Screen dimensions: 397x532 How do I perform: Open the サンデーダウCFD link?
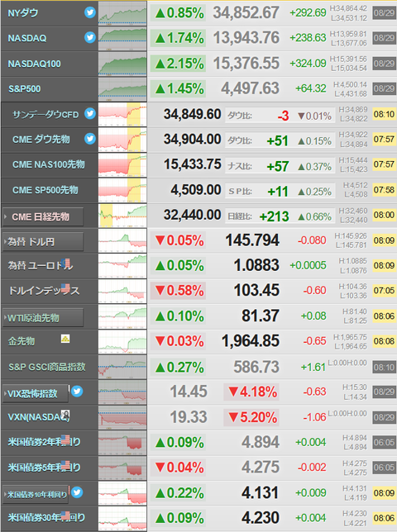tap(45, 115)
